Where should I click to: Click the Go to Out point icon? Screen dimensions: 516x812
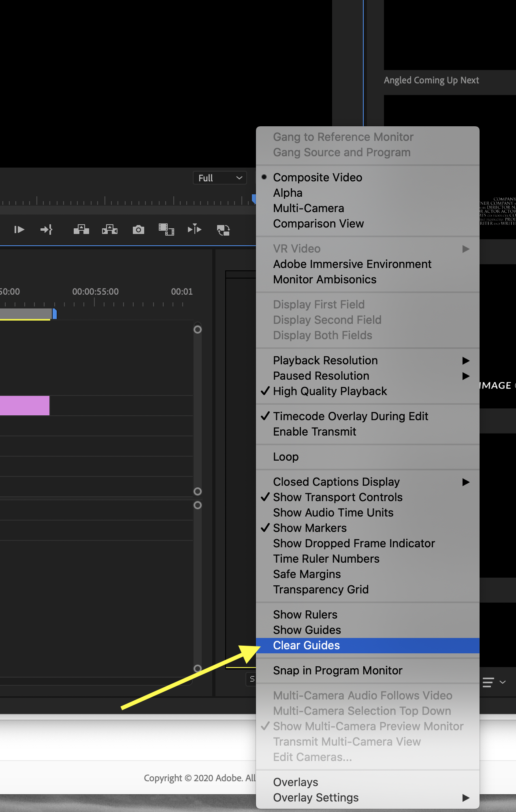click(x=46, y=230)
